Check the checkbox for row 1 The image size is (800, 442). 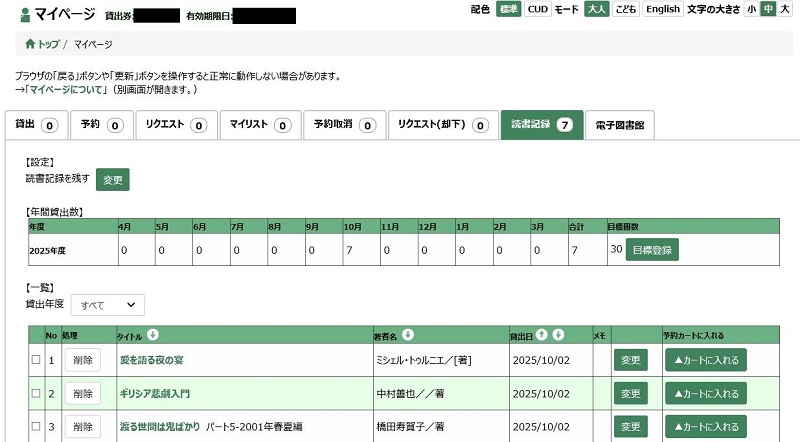coord(36,360)
